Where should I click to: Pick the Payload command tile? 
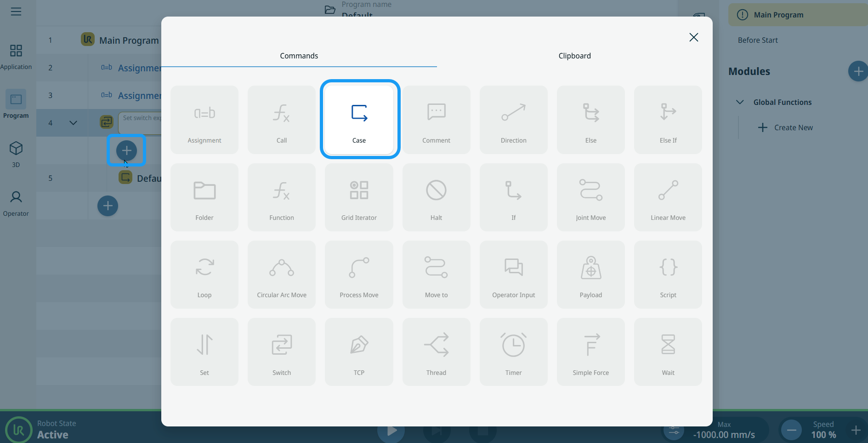[x=590, y=275]
